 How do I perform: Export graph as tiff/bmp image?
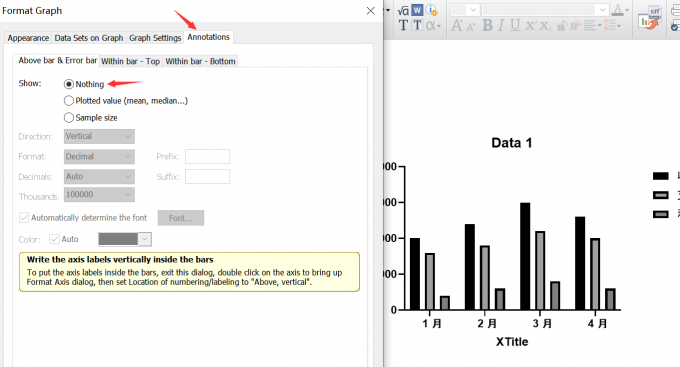click(649, 18)
